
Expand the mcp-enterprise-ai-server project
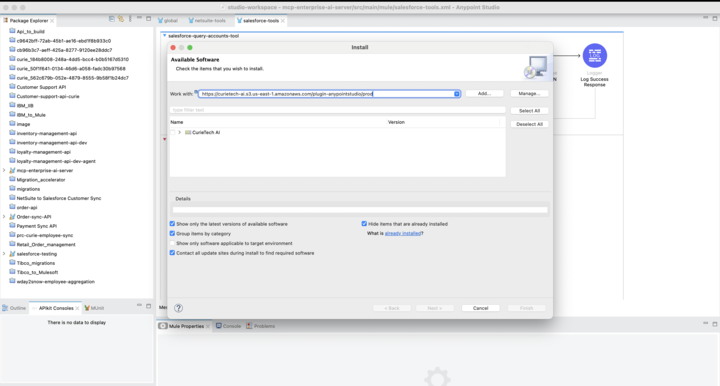[x=4, y=170]
